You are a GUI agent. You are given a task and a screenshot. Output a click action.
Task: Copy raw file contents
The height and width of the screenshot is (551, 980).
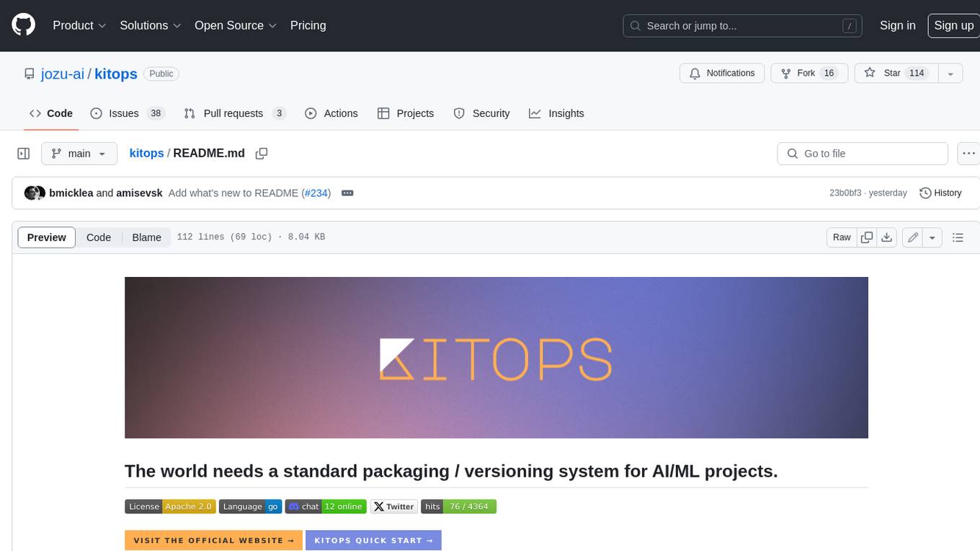[867, 237]
